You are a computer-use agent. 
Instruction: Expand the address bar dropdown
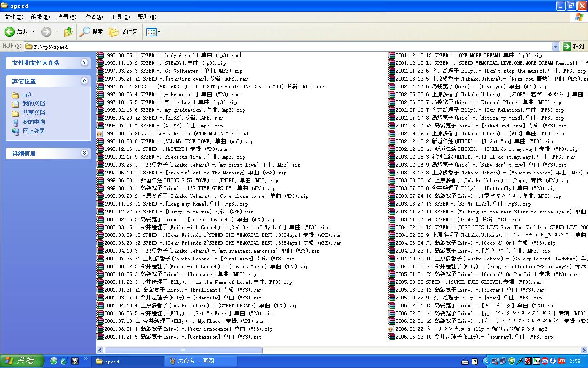[x=555, y=46]
